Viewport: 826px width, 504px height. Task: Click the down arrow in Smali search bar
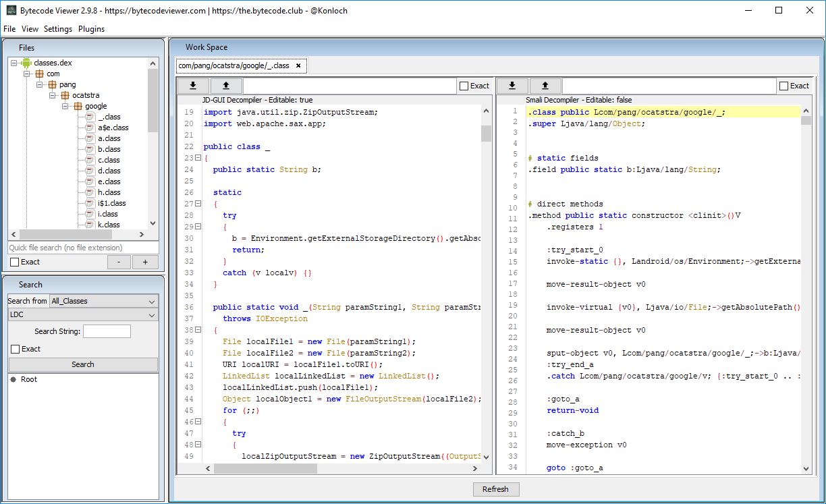[512, 86]
